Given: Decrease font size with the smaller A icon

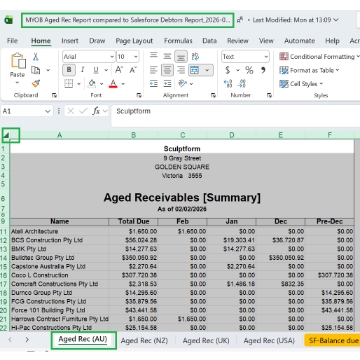Looking at the screenshot, I should click(133, 70).
